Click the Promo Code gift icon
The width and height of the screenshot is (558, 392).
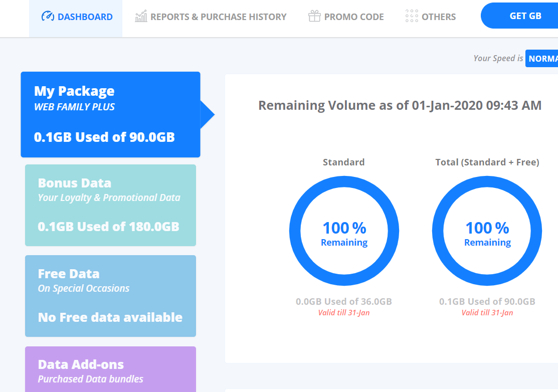314,17
